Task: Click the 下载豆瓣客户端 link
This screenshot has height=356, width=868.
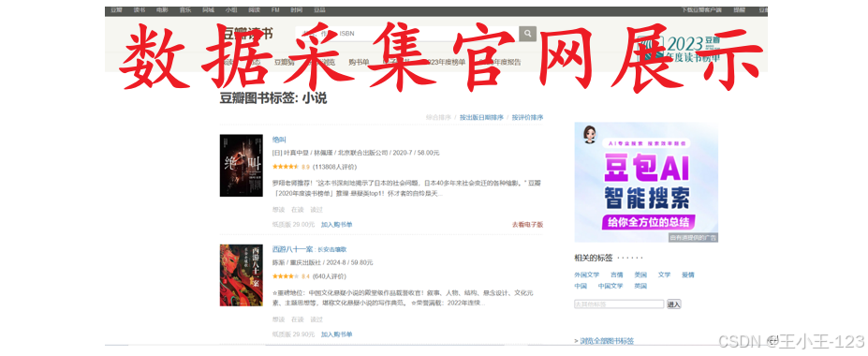Action: coord(702,10)
